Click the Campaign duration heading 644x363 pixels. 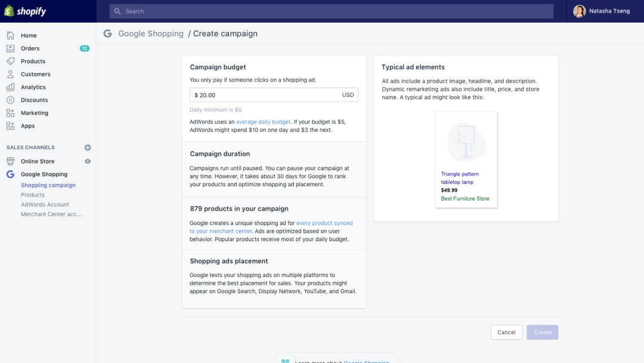pyautogui.click(x=219, y=154)
